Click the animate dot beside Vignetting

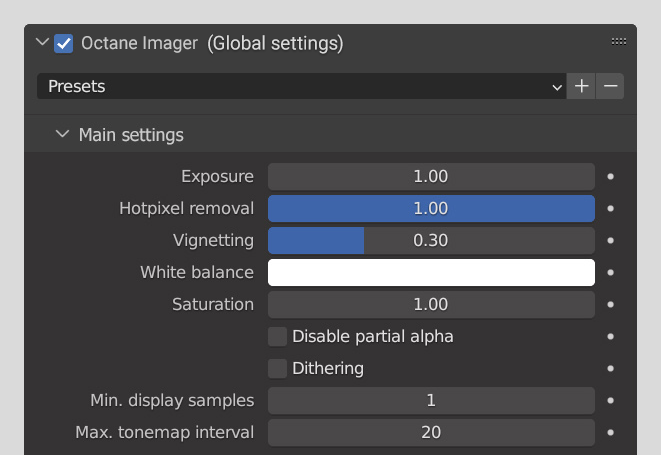pyautogui.click(x=610, y=241)
